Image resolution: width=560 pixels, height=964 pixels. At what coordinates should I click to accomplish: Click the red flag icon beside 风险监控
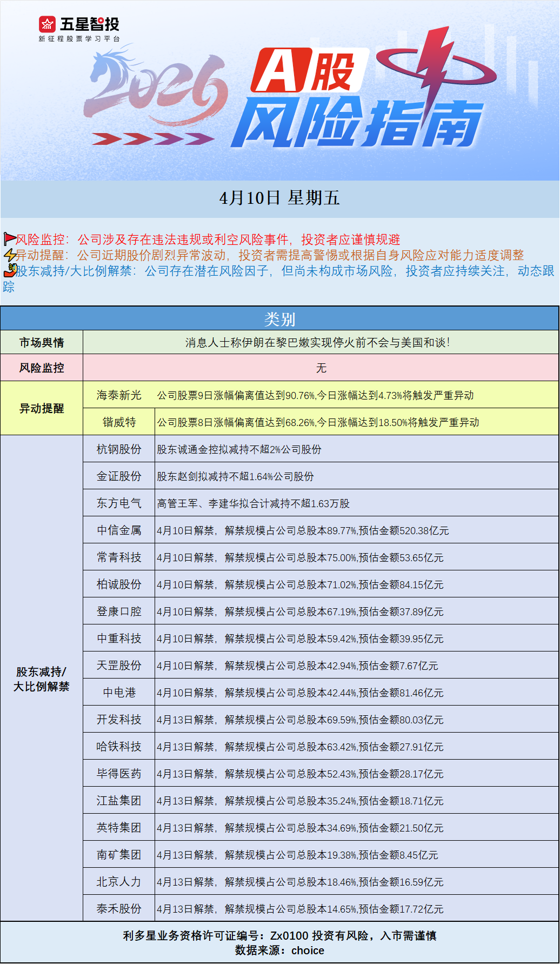9,239
